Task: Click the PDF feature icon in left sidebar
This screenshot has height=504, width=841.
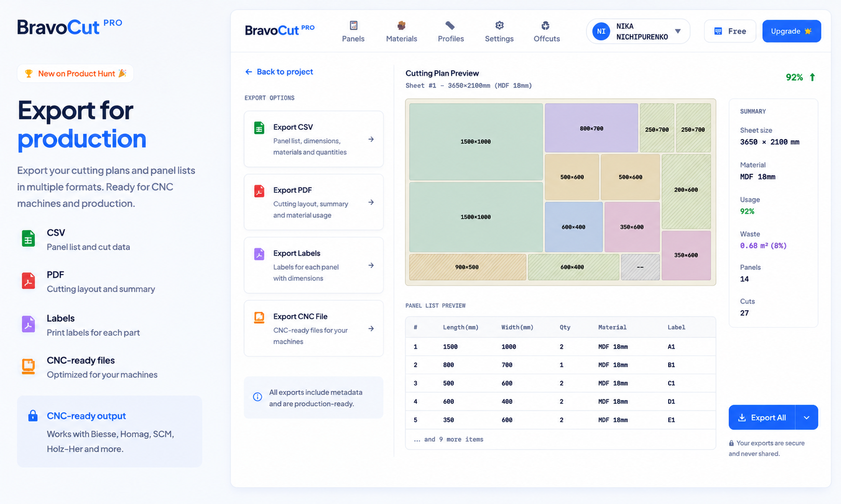Action: [x=29, y=280]
